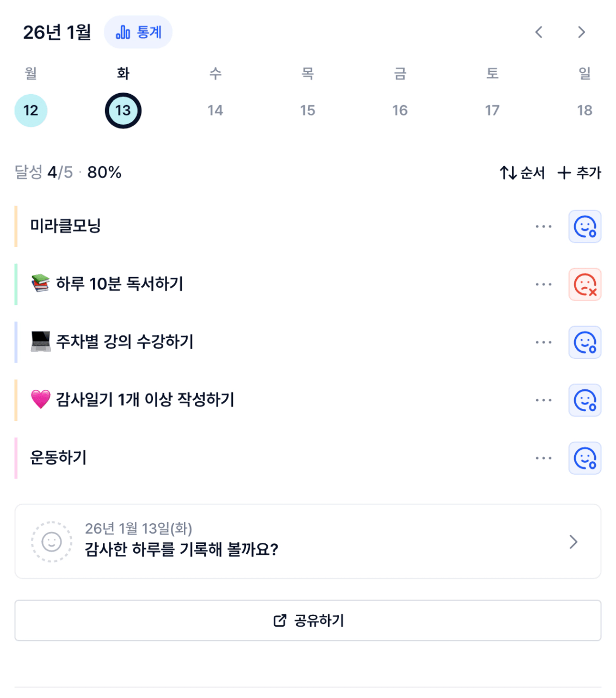
Task: Add a new habit with 추가
Action: click(x=580, y=173)
